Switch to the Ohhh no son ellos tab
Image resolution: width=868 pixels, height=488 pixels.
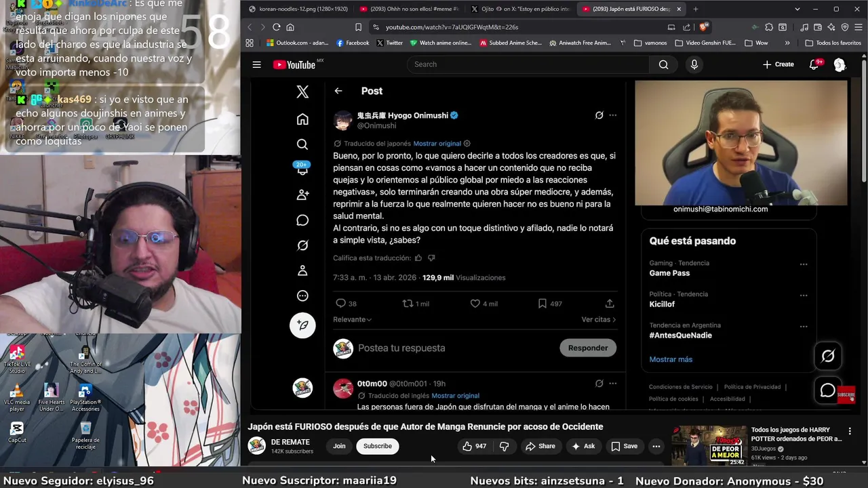pyautogui.click(x=409, y=9)
